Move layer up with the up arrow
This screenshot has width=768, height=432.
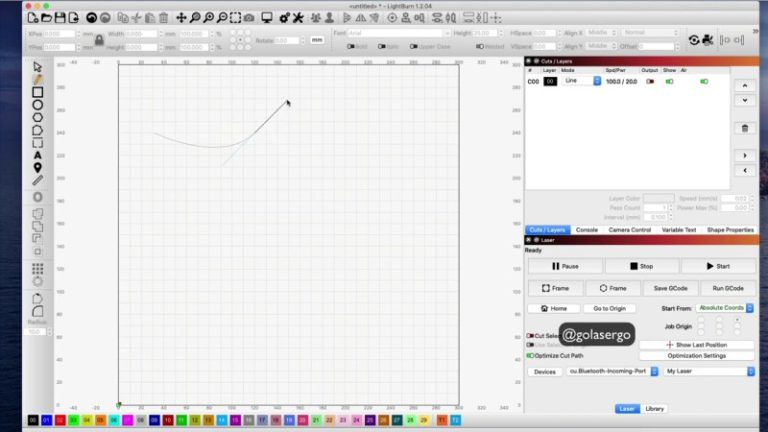point(745,85)
